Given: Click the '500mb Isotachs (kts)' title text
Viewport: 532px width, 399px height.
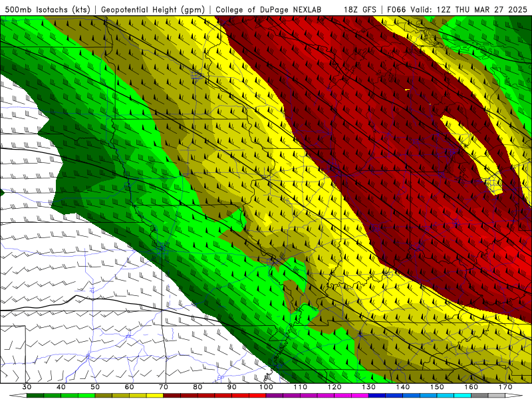Looking at the screenshot, I should coord(48,9).
